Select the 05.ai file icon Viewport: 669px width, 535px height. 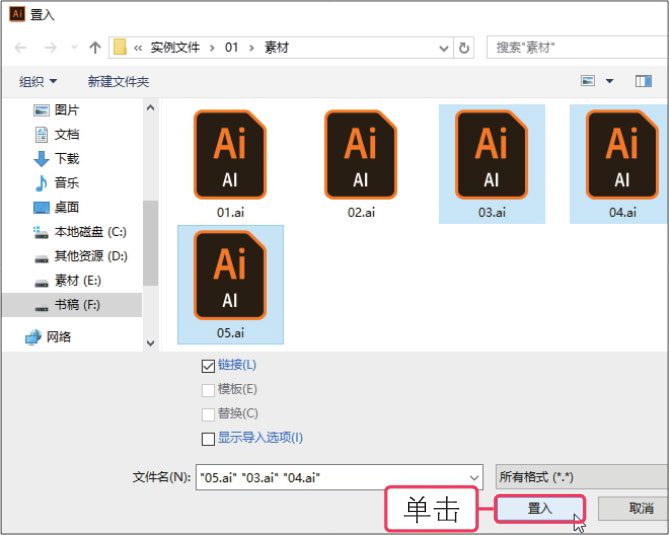230,274
